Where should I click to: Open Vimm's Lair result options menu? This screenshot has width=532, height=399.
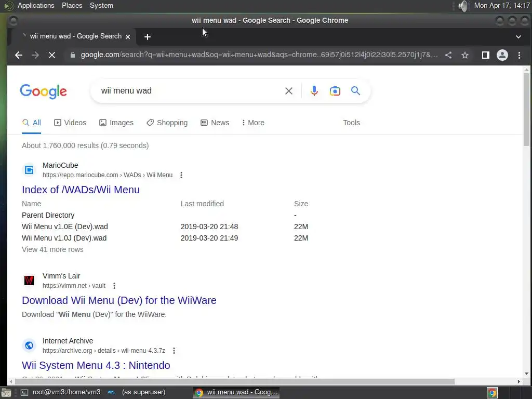[x=114, y=286]
